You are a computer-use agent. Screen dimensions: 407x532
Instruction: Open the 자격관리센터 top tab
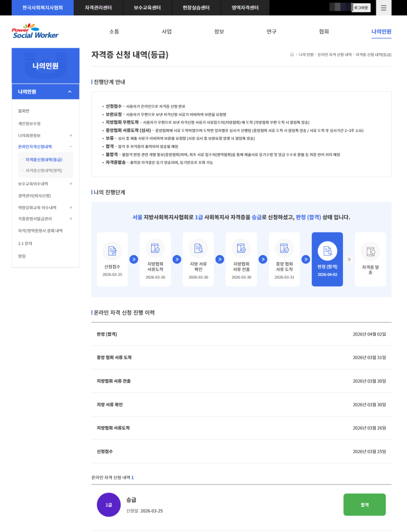click(98, 8)
